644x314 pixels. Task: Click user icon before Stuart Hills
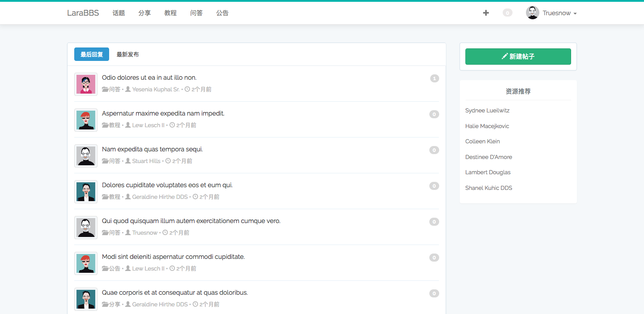tap(128, 161)
